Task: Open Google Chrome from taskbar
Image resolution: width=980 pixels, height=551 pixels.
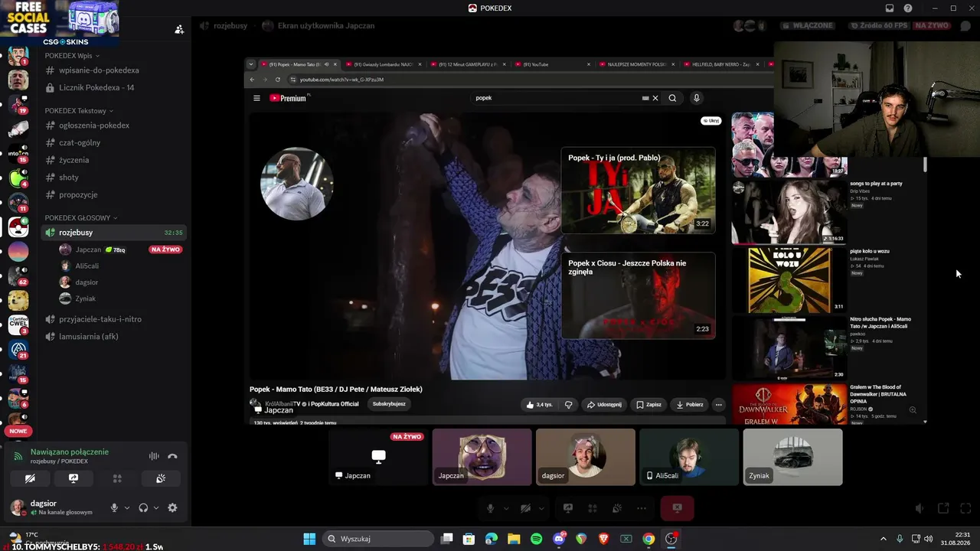Action: pos(648,539)
